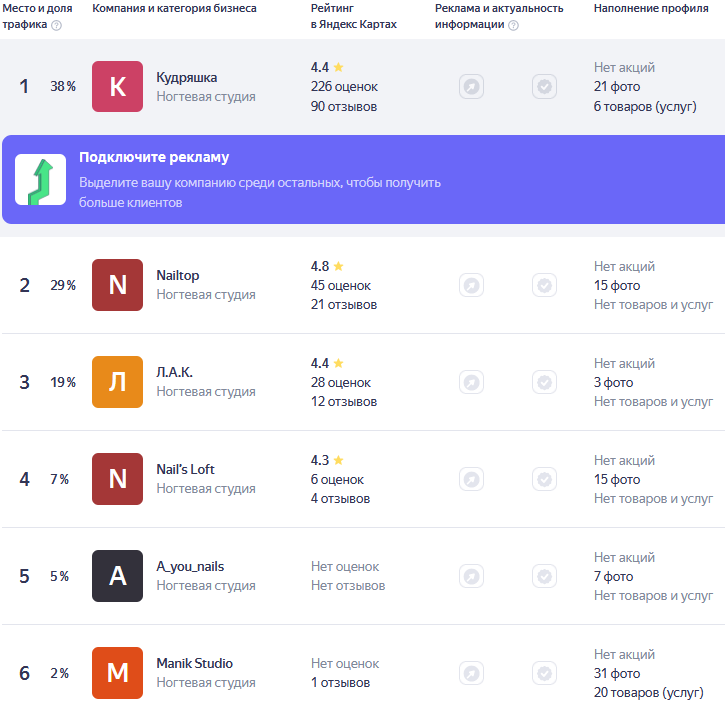The width and height of the screenshot is (725, 710).
Task: Click the advertising arrow icon in Кудряшка row
Action: click(x=472, y=86)
